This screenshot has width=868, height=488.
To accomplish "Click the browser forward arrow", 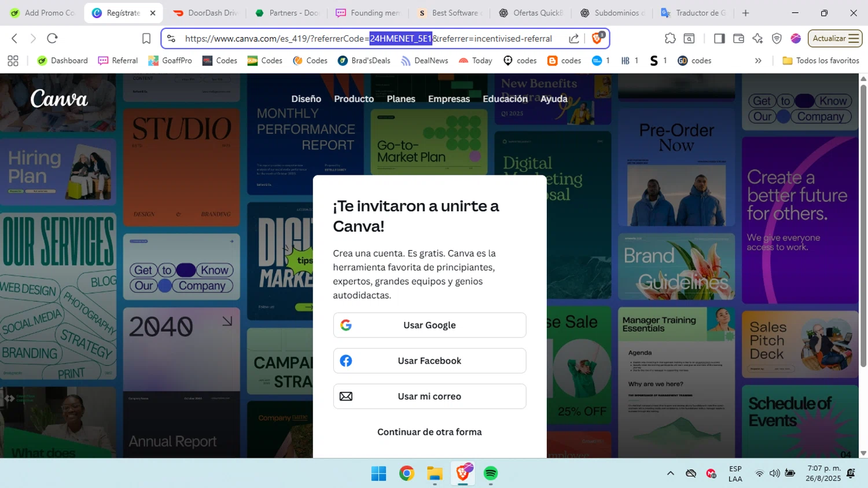I will [33, 38].
